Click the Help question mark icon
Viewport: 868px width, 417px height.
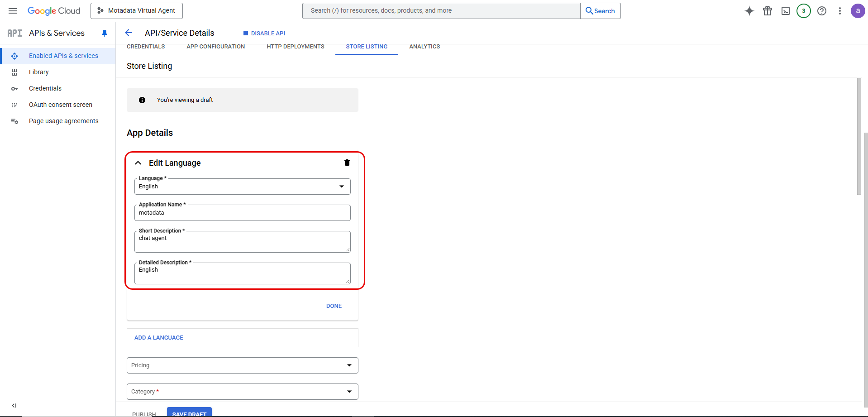(821, 10)
